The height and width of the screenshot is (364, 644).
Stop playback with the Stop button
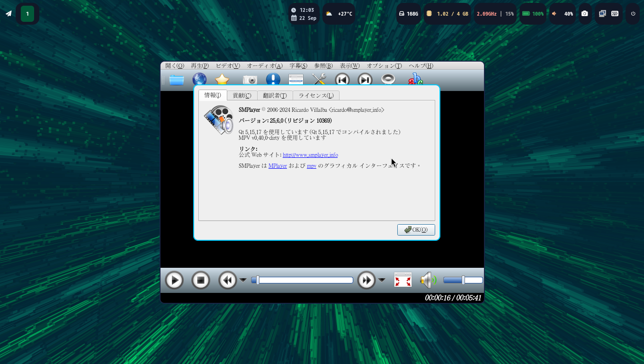[x=201, y=280]
